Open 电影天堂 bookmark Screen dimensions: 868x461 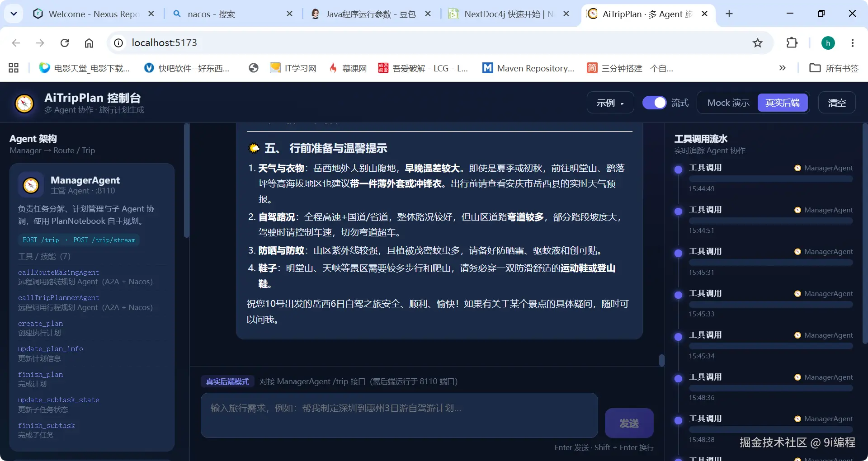pos(85,68)
